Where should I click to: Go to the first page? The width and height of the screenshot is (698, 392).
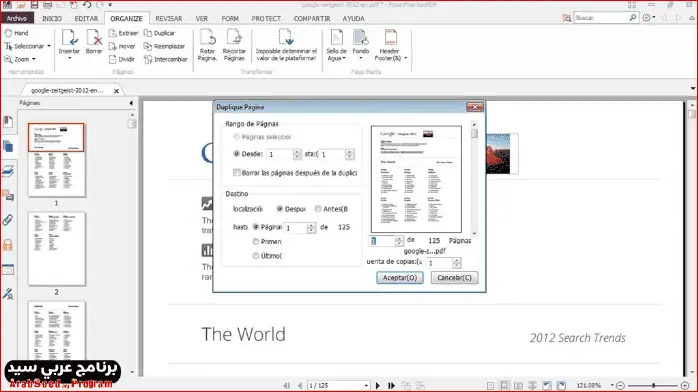coord(286,386)
